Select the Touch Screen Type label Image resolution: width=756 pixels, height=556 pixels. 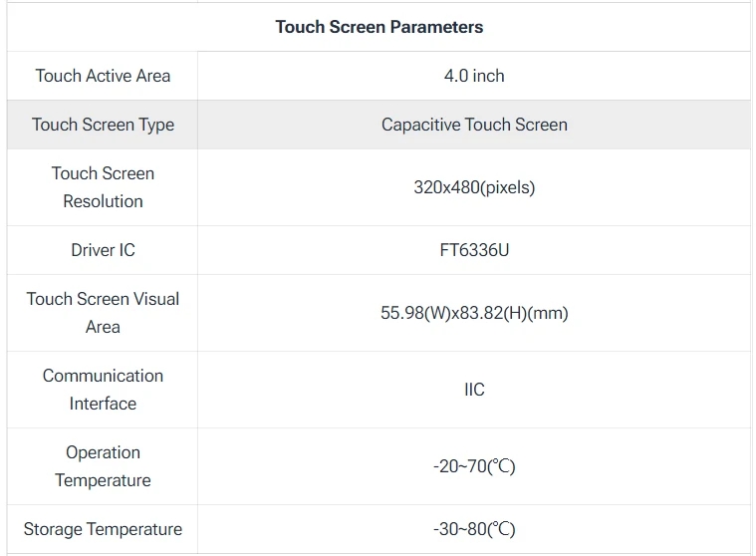pos(103,125)
